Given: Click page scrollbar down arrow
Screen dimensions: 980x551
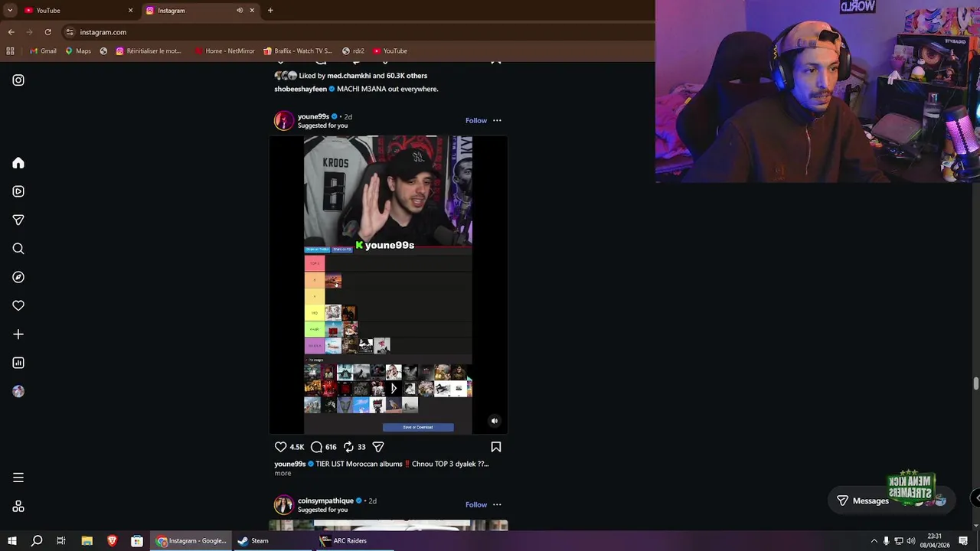Looking at the screenshot, I should tap(975, 526).
